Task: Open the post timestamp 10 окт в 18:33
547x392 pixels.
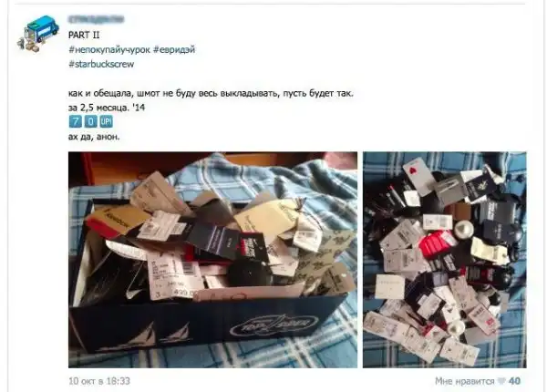Action: coord(99,381)
